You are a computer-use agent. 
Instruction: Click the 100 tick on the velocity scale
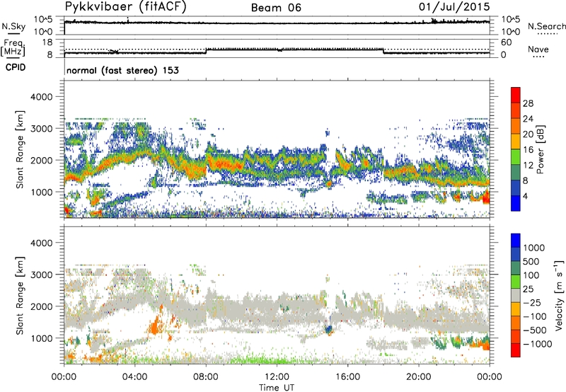click(x=531, y=275)
